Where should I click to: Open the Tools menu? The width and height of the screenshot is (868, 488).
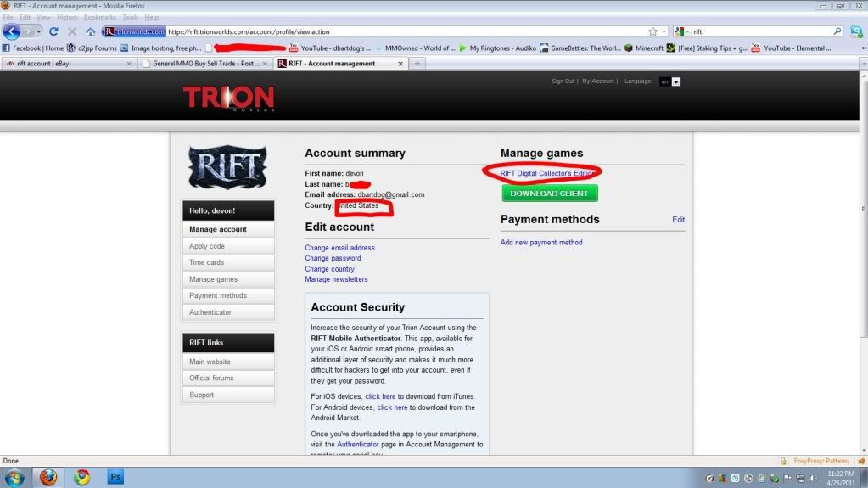pos(131,17)
